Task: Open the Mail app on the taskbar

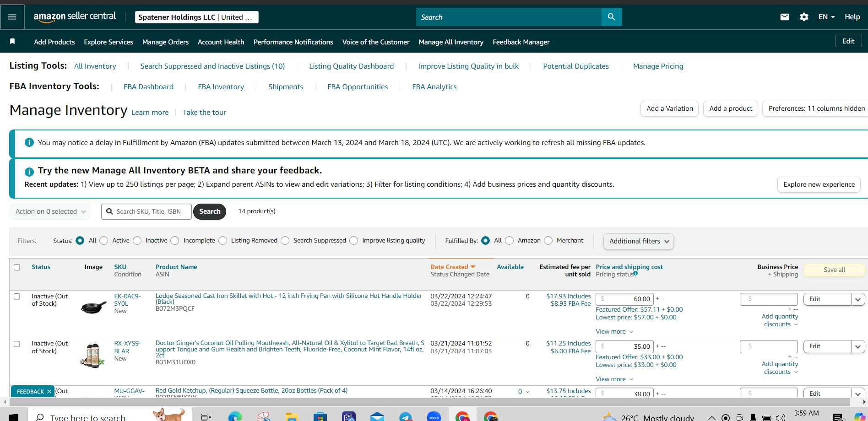Action: (x=377, y=417)
